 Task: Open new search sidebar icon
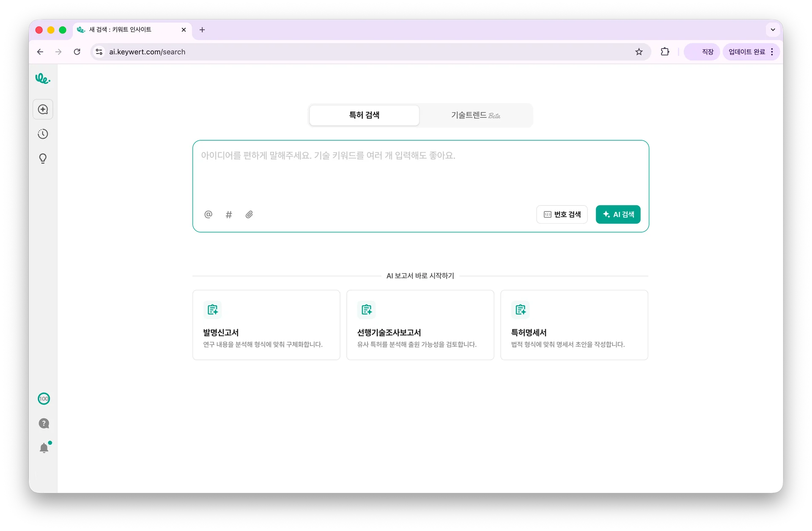pyautogui.click(x=43, y=109)
